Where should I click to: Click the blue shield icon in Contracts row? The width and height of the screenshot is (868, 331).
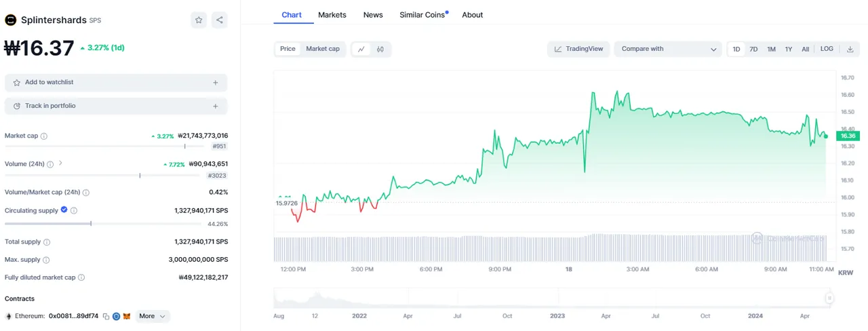coord(116,317)
